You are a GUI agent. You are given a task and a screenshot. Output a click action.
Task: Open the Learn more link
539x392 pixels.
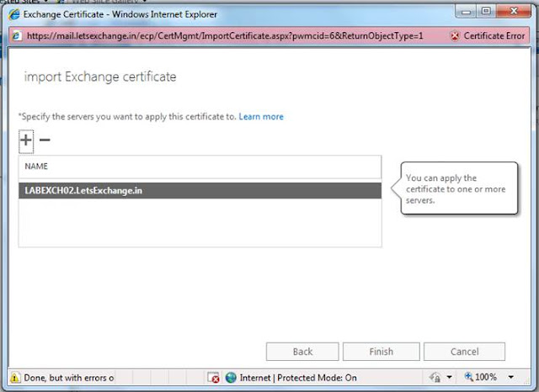click(261, 117)
